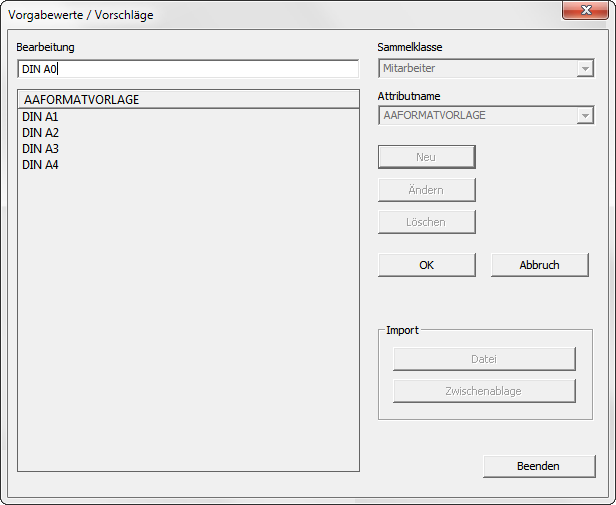The width and height of the screenshot is (616, 505).
Task: Open the Sammelklasse dropdown showing Mitarbeiter
Action: tap(486, 68)
